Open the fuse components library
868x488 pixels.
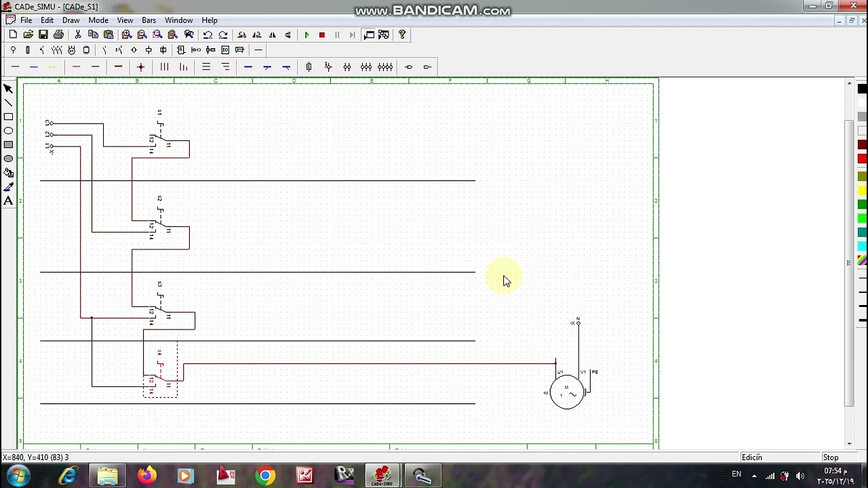click(x=28, y=50)
